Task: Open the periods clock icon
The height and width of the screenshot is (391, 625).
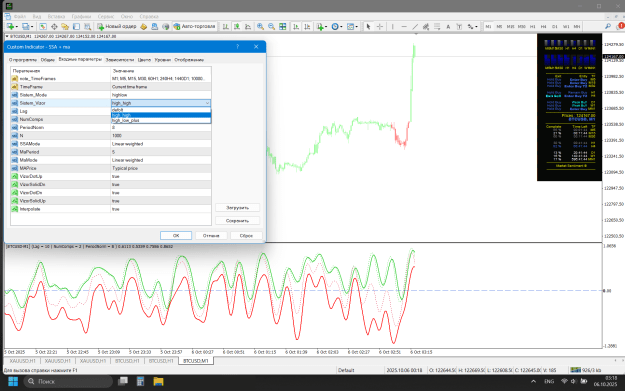Action: click(x=335, y=26)
